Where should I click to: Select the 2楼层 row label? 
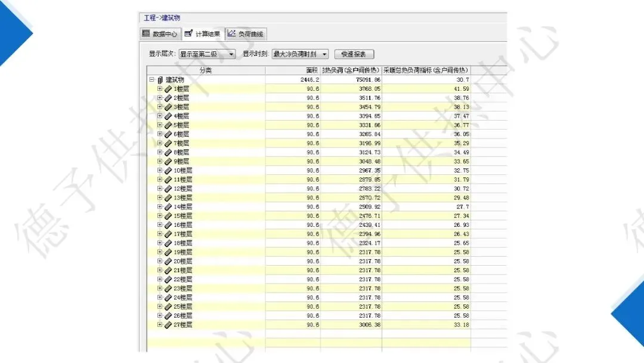coord(181,98)
